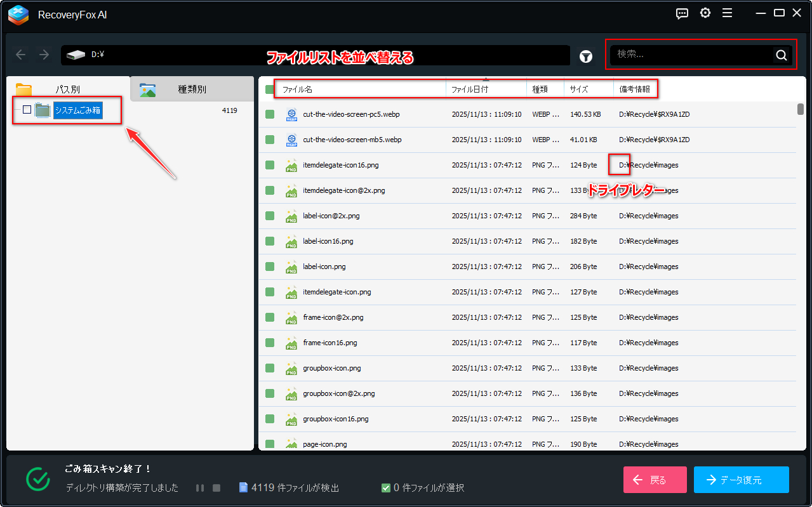Toggle checkbox for cut-the-video-screen-pc5.webp
The height and width of the screenshot is (507, 812).
point(270,114)
